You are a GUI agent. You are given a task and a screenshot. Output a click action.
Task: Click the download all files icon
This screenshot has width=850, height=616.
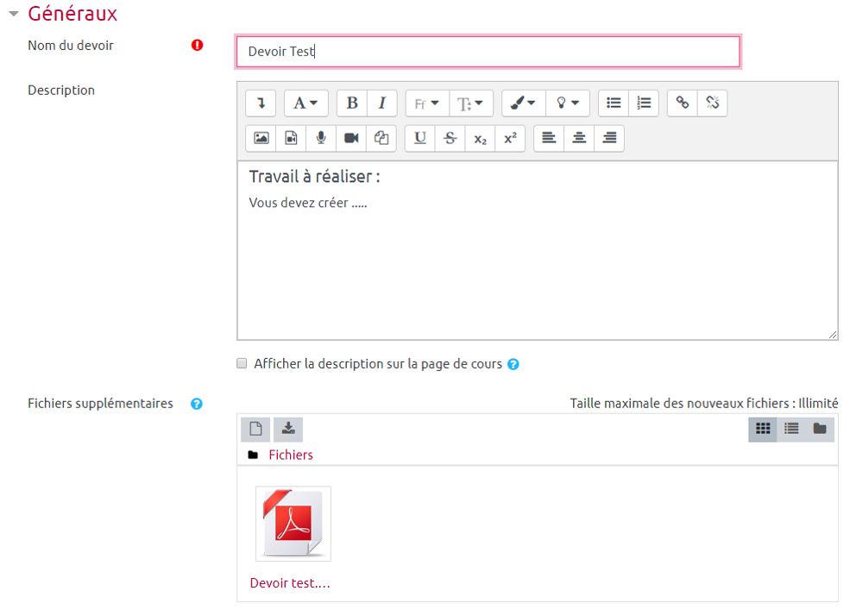pos(288,429)
